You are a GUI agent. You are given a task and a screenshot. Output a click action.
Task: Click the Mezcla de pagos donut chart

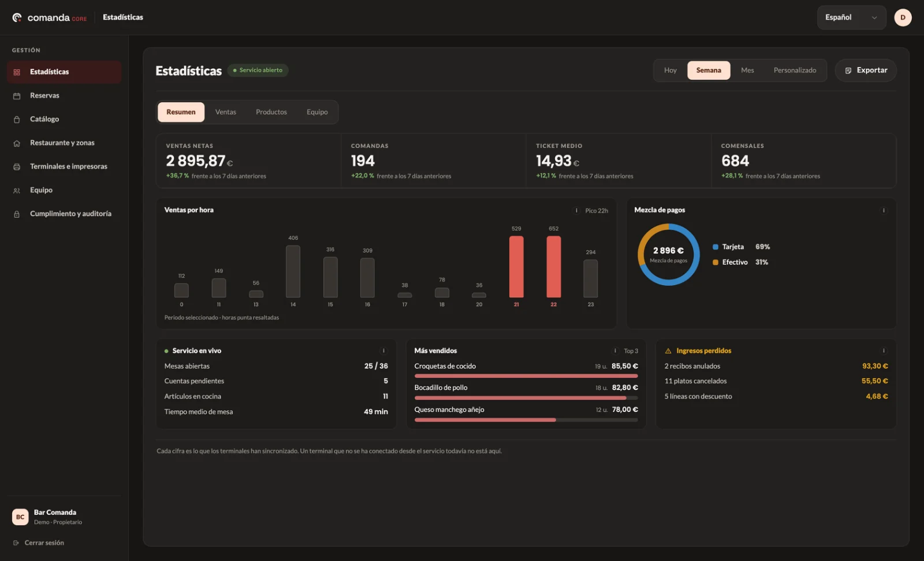click(669, 255)
